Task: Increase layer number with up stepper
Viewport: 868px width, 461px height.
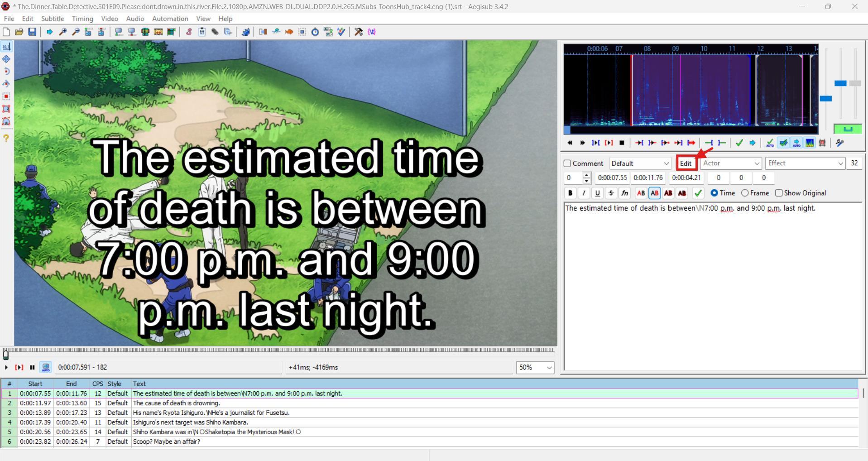Action: (x=587, y=175)
